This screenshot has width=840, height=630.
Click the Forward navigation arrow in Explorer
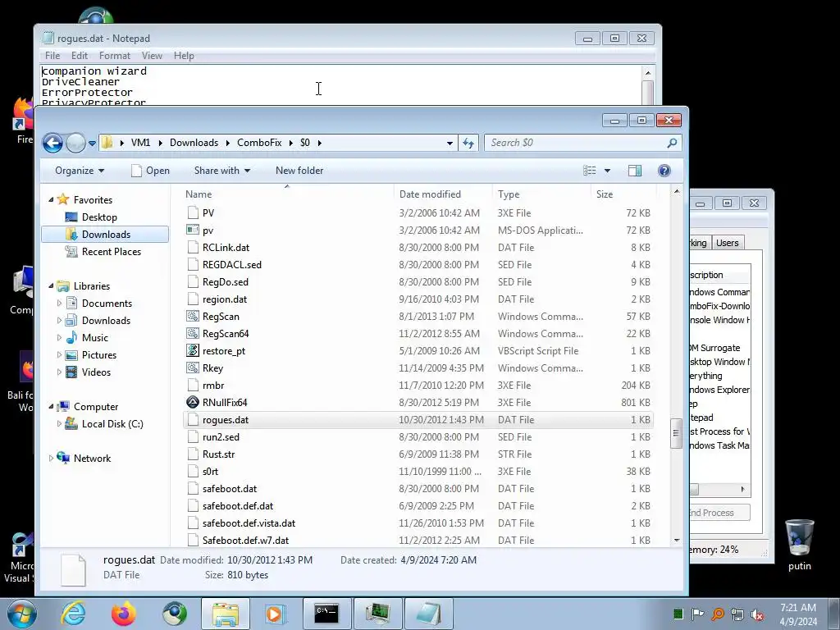(75, 143)
